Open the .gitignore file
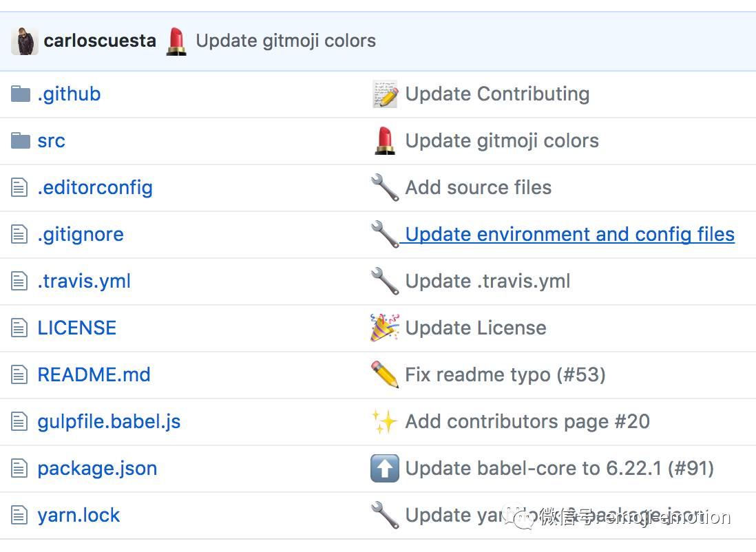 pos(81,234)
